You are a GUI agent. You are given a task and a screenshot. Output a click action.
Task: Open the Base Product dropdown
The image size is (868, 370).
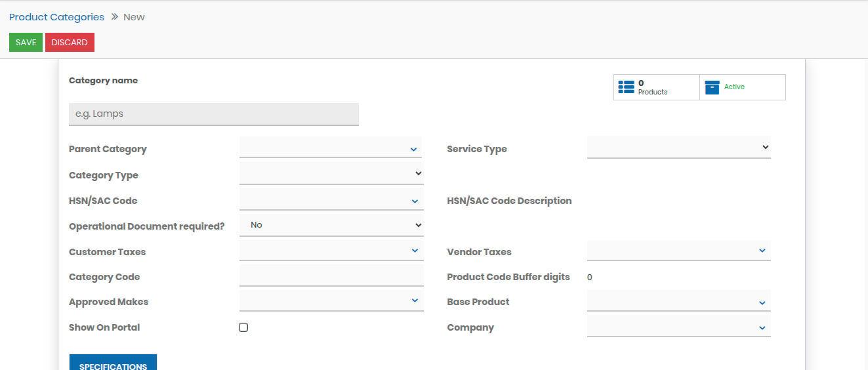678,302
